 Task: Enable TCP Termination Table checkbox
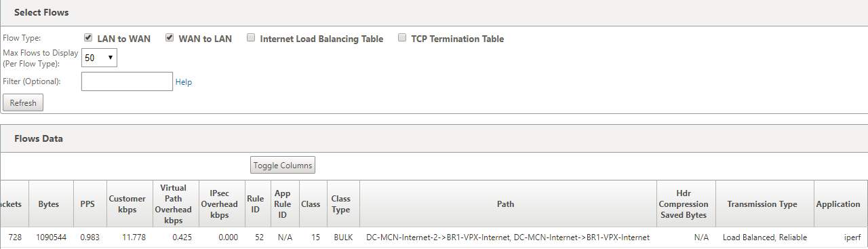(x=402, y=38)
